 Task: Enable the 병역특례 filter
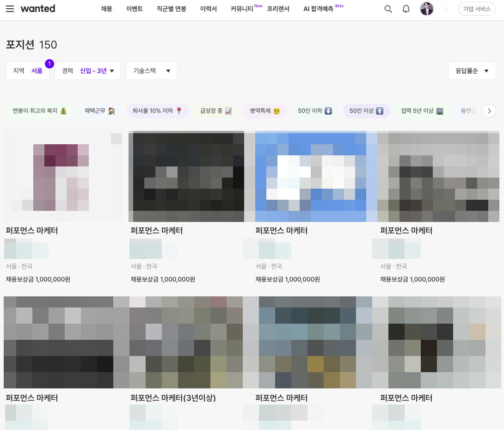(265, 111)
